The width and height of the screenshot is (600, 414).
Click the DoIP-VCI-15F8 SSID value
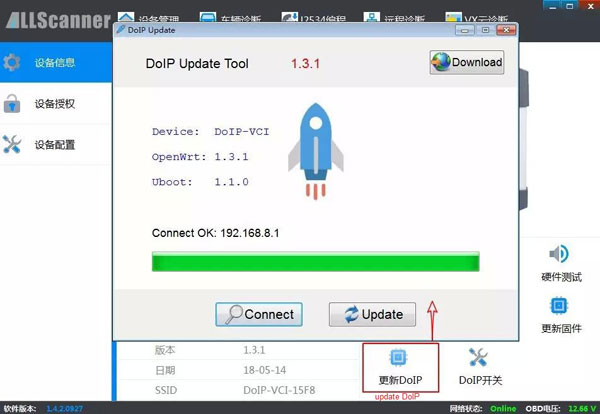279,390
